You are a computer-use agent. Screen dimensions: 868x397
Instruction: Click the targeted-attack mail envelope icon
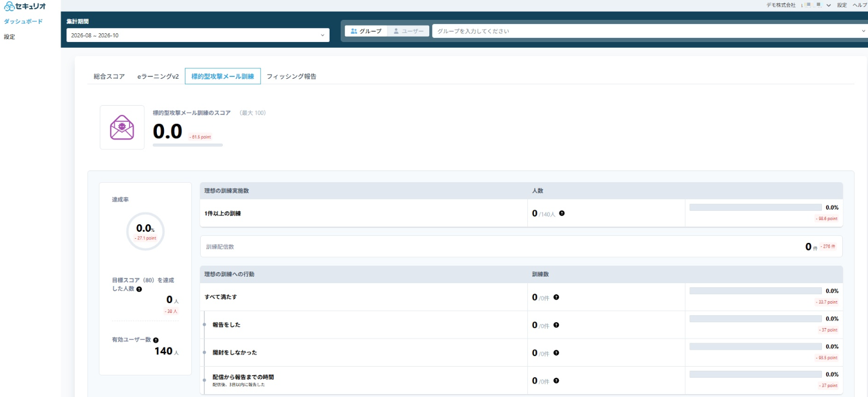pyautogui.click(x=122, y=127)
